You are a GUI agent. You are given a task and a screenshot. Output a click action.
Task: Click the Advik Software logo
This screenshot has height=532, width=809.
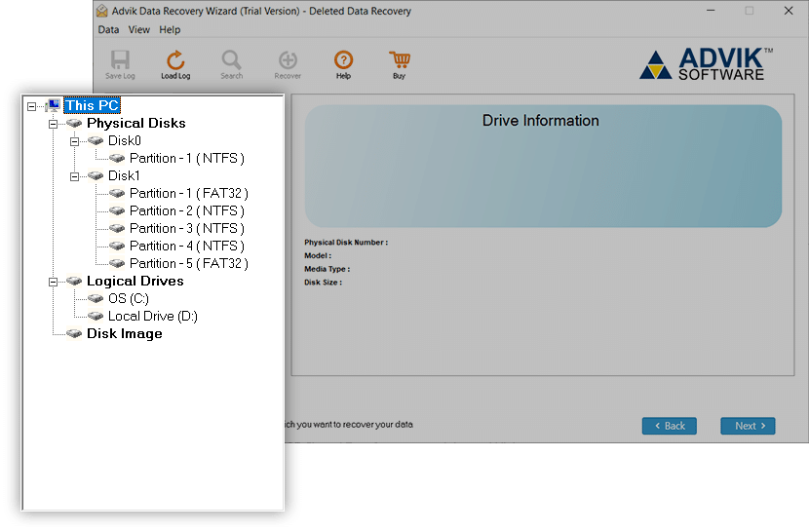706,64
